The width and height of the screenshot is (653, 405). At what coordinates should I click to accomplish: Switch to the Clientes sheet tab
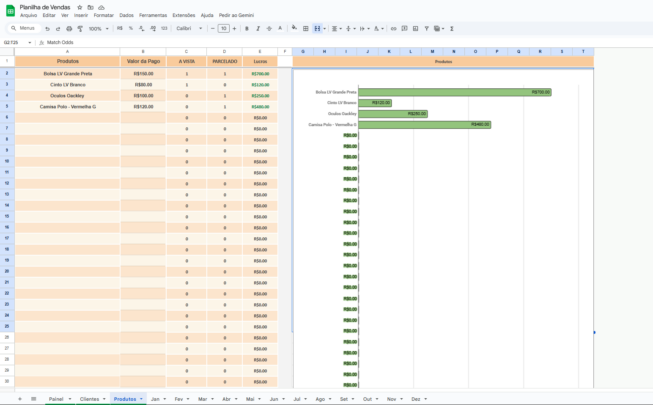tap(88, 398)
